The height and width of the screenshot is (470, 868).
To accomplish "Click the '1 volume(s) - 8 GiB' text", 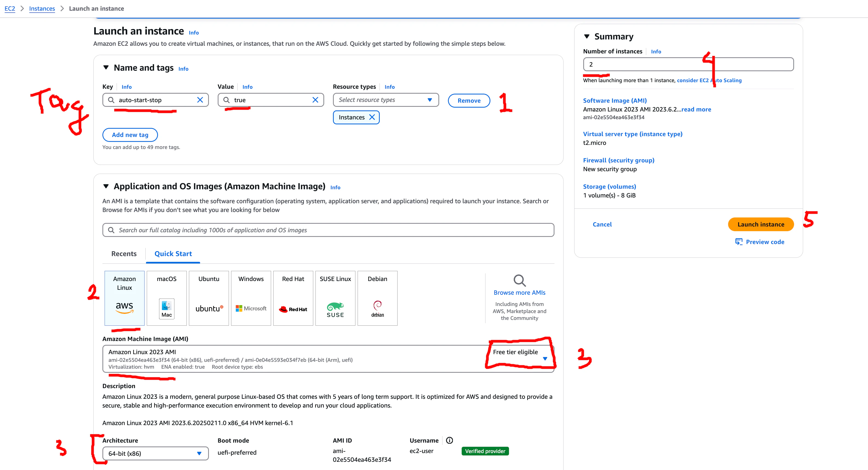I will (x=609, y=195).
